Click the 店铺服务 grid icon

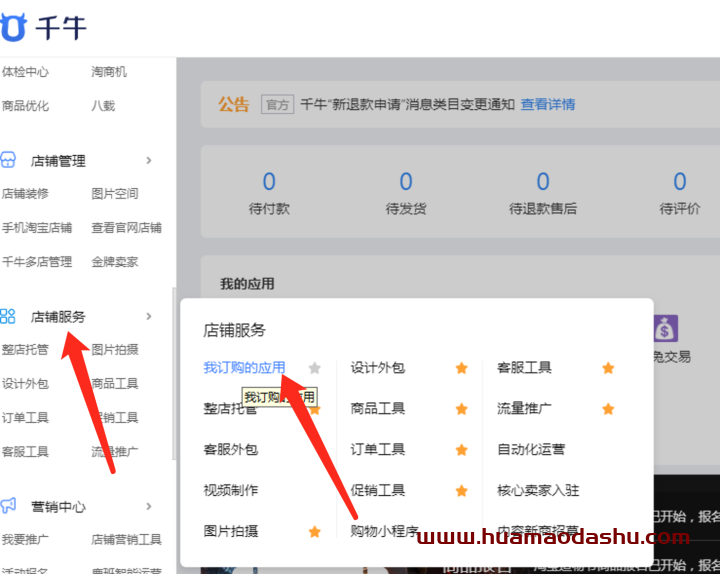8,316
